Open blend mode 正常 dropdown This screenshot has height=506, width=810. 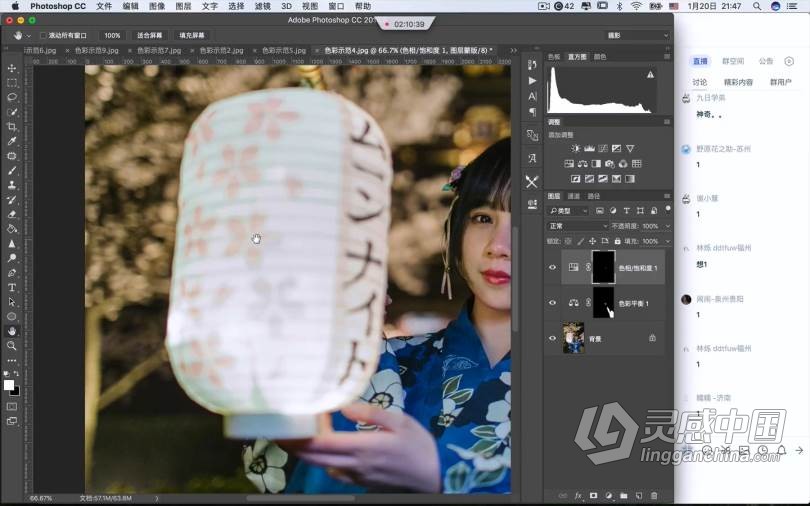[x=578, y=226]
